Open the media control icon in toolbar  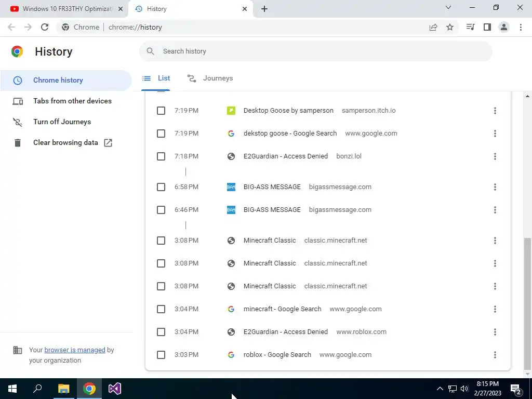(470, 27)
